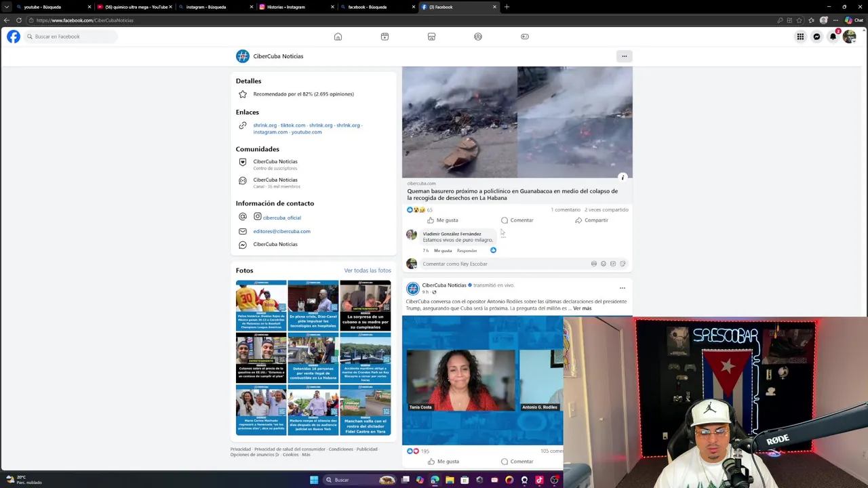Viewport: 868px width, 488px height.
Task: Click Comentar on the live video post
Action: tap(517, 462)
